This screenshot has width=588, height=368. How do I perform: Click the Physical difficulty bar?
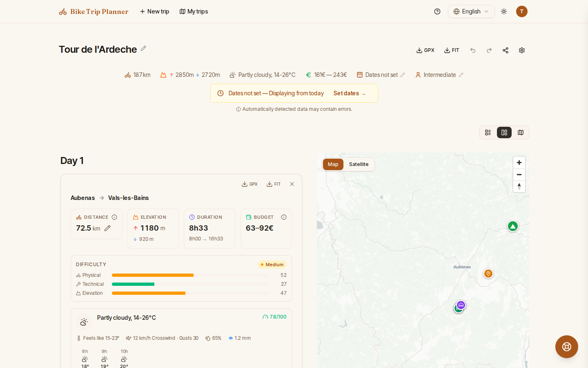pos(190,275)
